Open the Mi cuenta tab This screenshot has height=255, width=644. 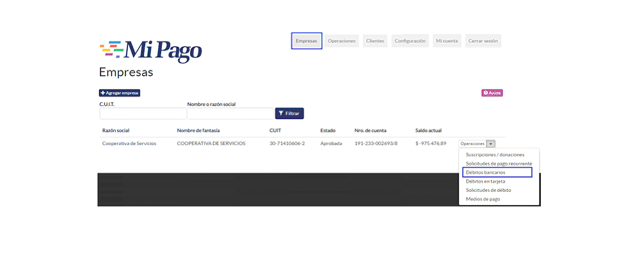tap(447, 41)
